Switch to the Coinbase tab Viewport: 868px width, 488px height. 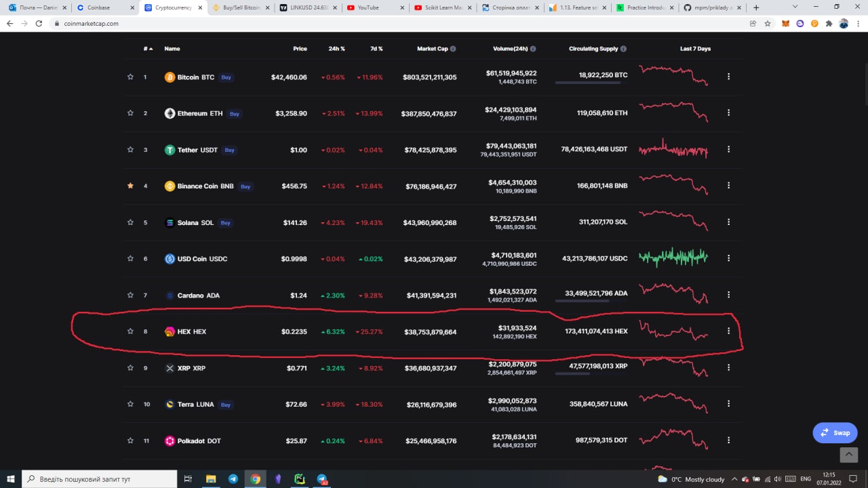point(104,7)
